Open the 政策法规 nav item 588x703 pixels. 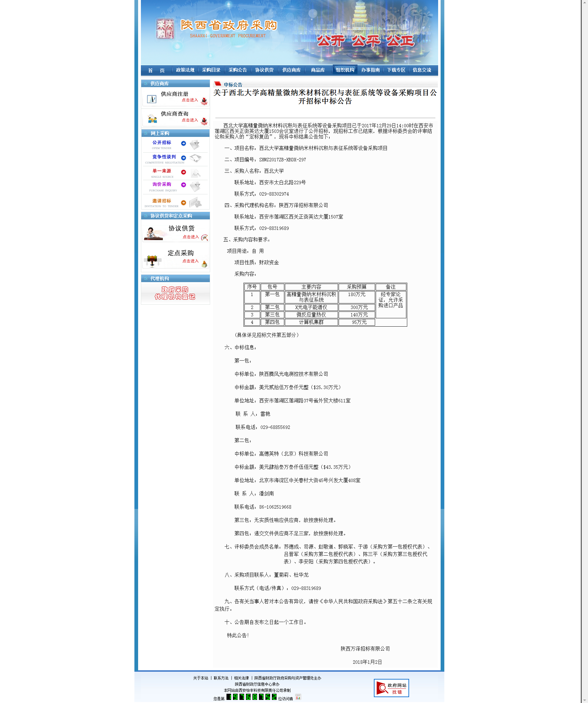point(185,70)
